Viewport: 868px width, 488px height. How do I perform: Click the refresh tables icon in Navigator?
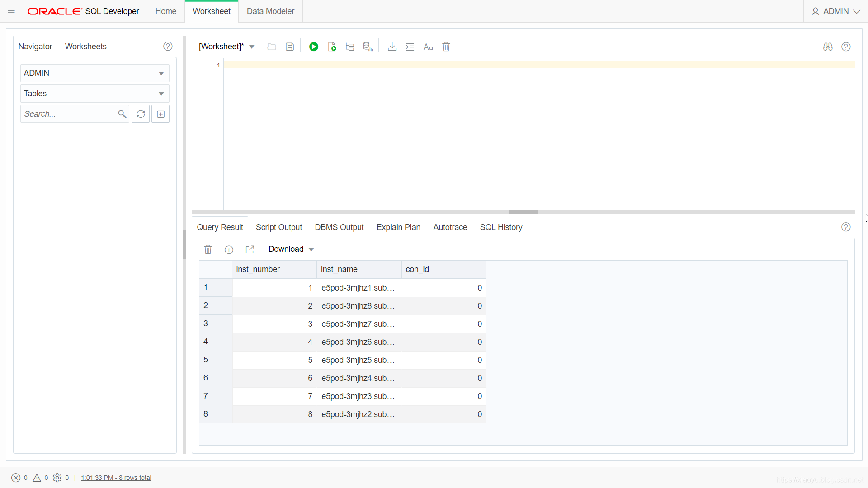tap(142, 114)
